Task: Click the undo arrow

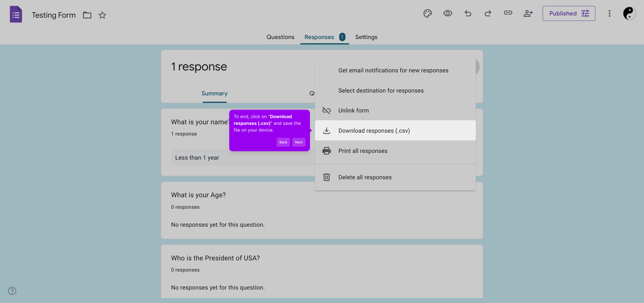Action: coord(468,13)
